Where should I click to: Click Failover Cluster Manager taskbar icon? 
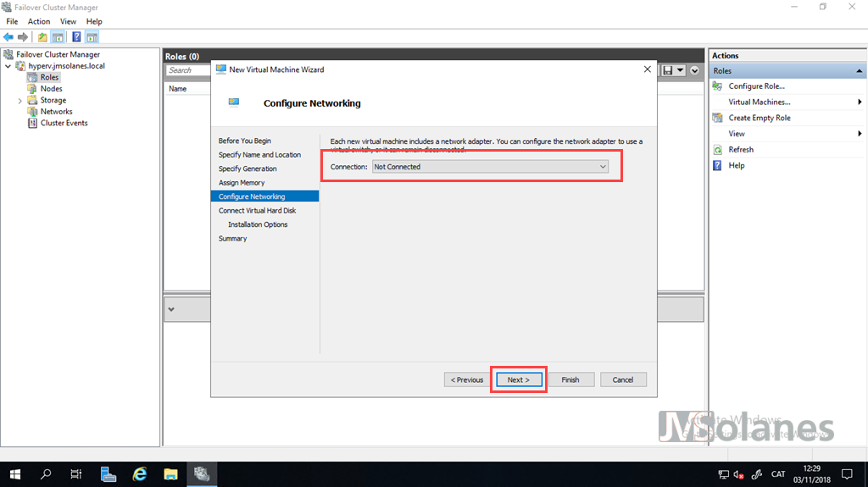(x=202, y=474)
